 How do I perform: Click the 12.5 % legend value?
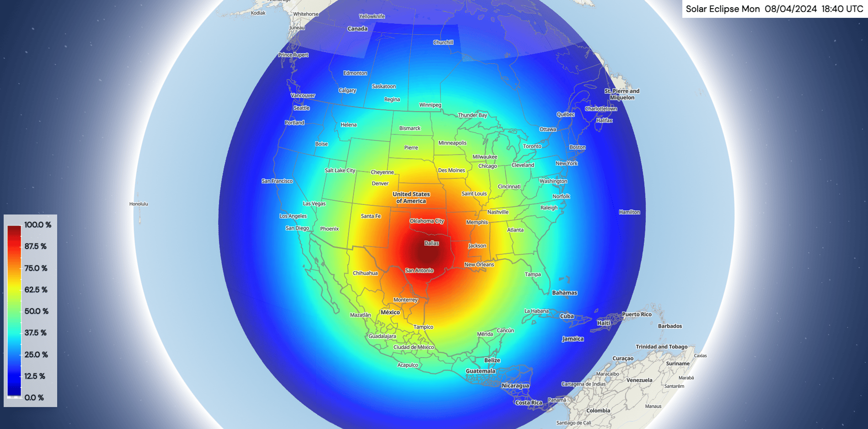coord(35,376)
